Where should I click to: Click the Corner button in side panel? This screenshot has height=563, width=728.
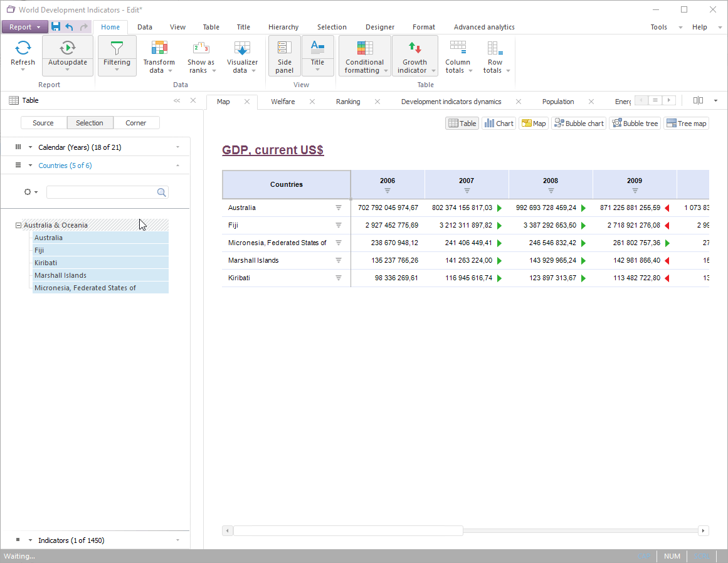click(136, 123)
